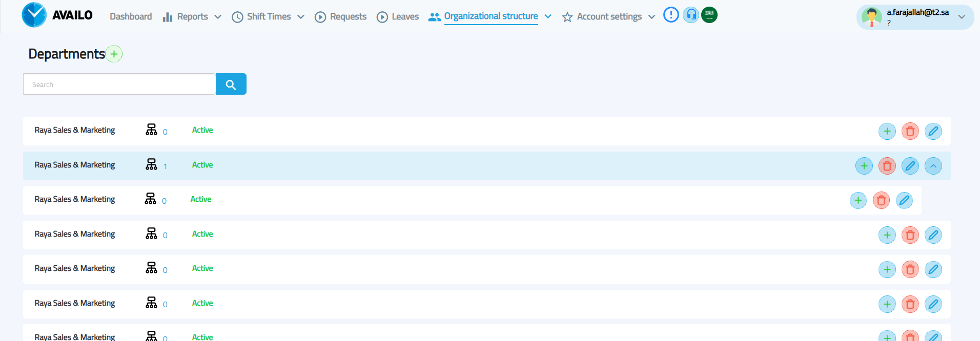Add a child under the indented sub-department row
The height and width of the screenshot is (341, 980).
859,200
